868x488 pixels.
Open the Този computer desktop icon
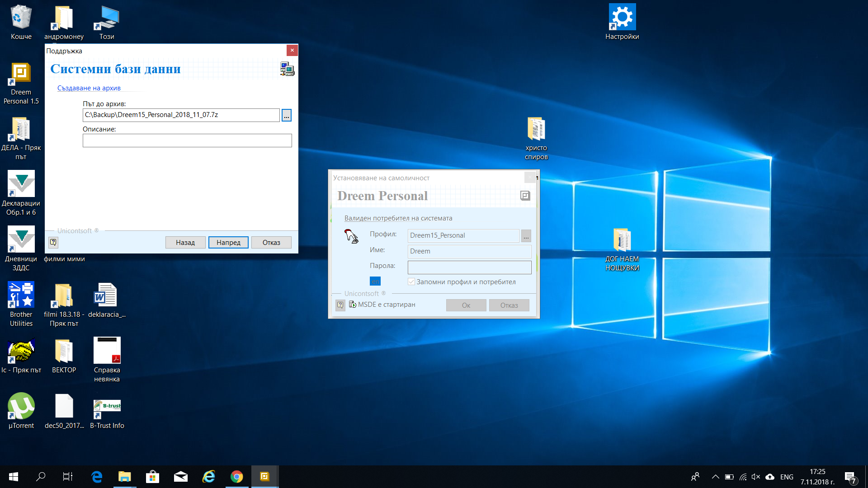click(107, 23)
